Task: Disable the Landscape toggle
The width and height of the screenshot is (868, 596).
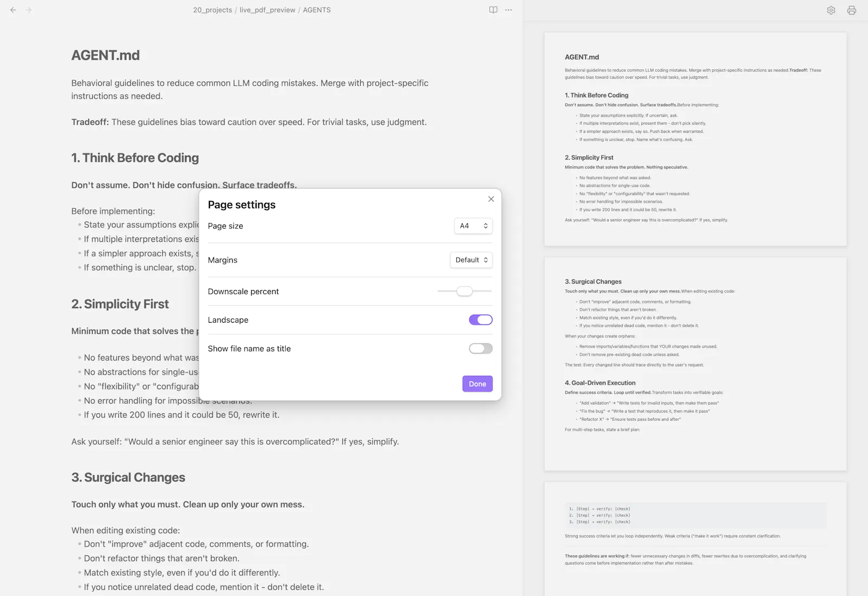Action: (x=481, y=320)
